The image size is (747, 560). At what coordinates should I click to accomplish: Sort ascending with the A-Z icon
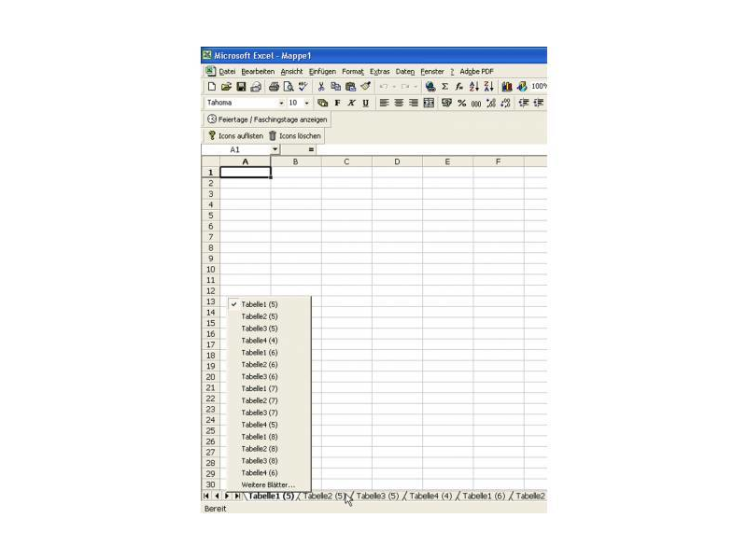click(x=473, y=87)
